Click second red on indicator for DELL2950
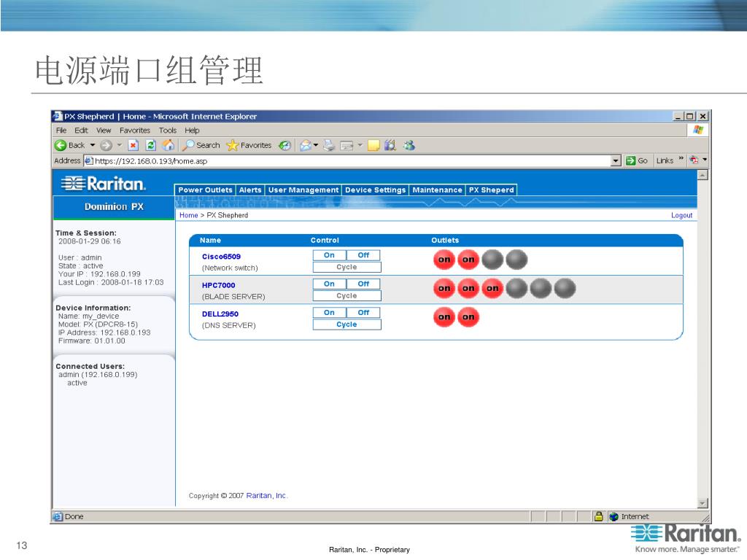This screenshot has height=560, width=747. tap(468, 316)
